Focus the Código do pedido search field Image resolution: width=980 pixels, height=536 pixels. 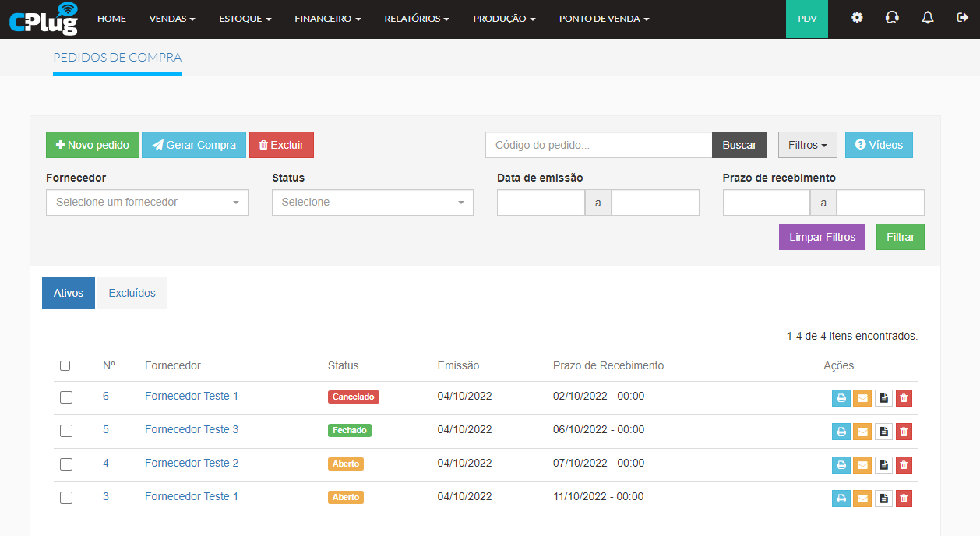(x=598, y=145)
